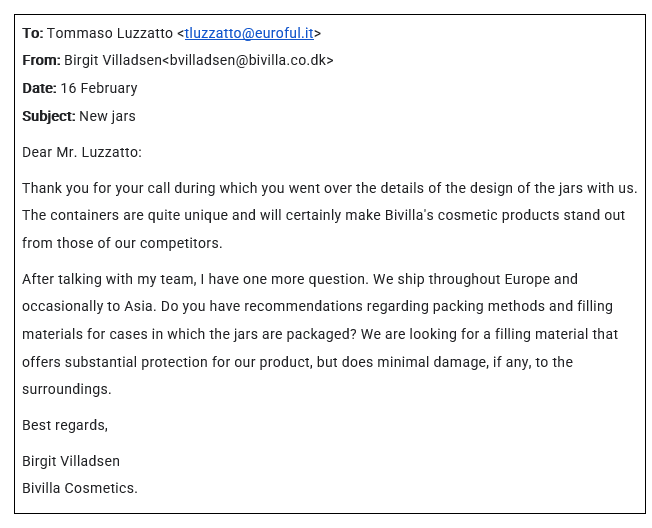
Task: Click the bold "Subject:" field label
Action: click(x=48, y=116)
